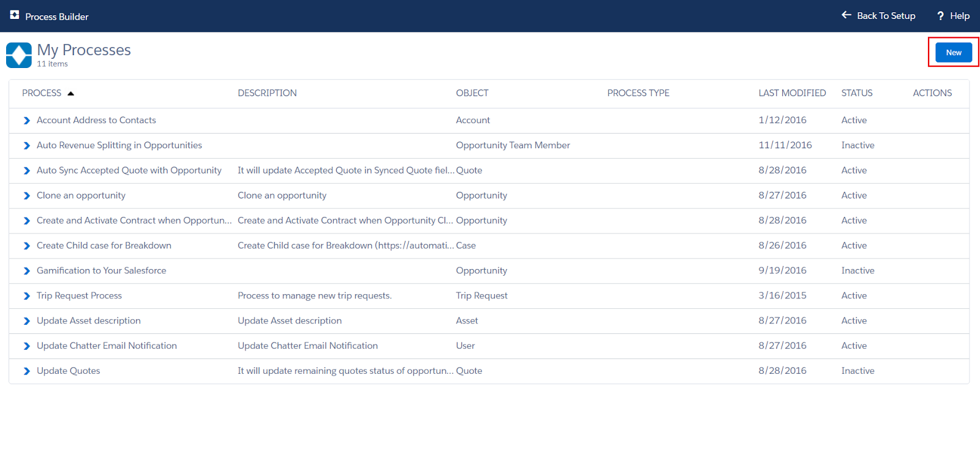
Task: Open Update Asset description process name
Action: coord(89,321)
